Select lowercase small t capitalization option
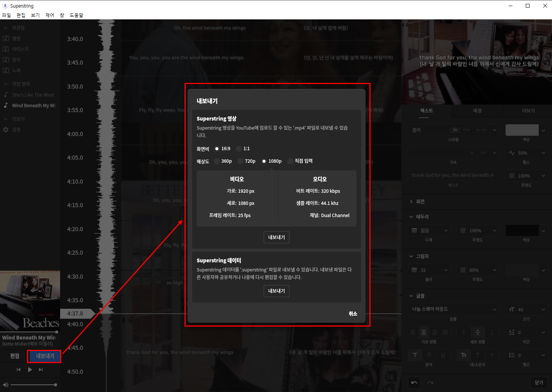The height and width of the screenshot is (392, 552). [492, 355]
